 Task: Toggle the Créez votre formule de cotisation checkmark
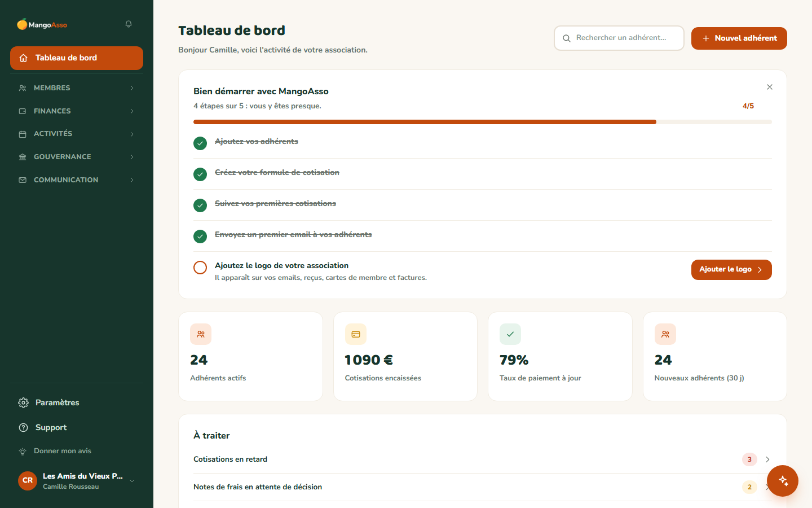click(x=200, y=174)
